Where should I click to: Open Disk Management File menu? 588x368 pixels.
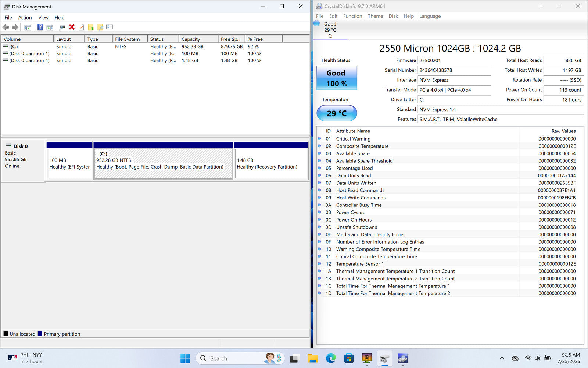pyautogui.click(x=8, y=17)
